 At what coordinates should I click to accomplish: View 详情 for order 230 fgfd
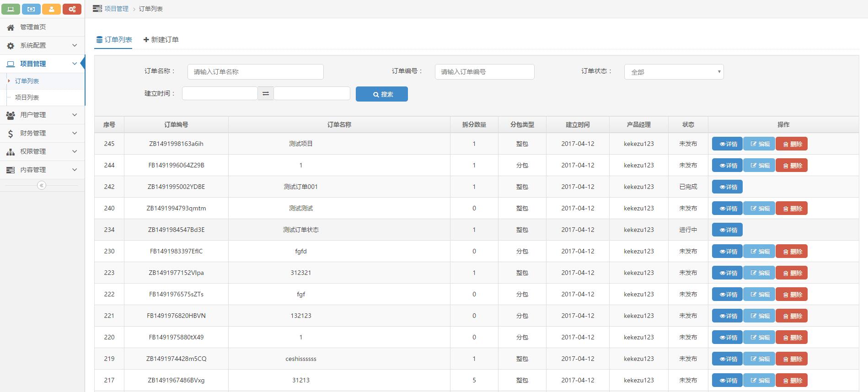point(727,252)
